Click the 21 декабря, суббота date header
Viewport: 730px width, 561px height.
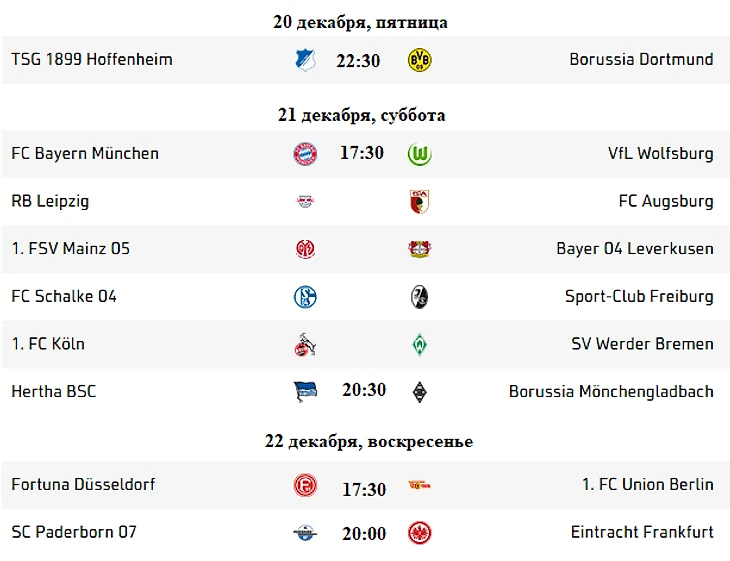coord(362,116)
